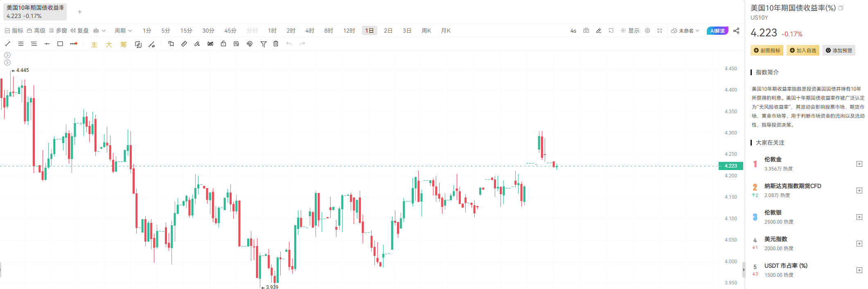868x289 pixels.
Task: Open the chart settings gear icon
Action: [647, 30]
